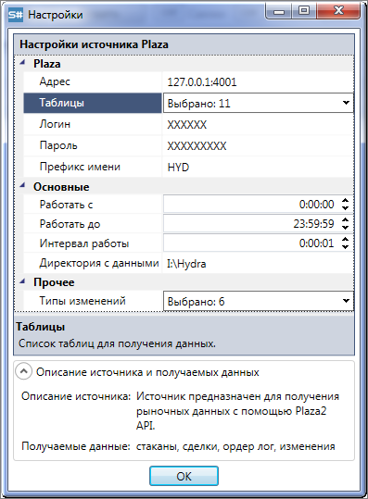Image resolution: width=368 pixels, height=499 pixels.
Task: Increase the Работать с time value
Action: 346,200
